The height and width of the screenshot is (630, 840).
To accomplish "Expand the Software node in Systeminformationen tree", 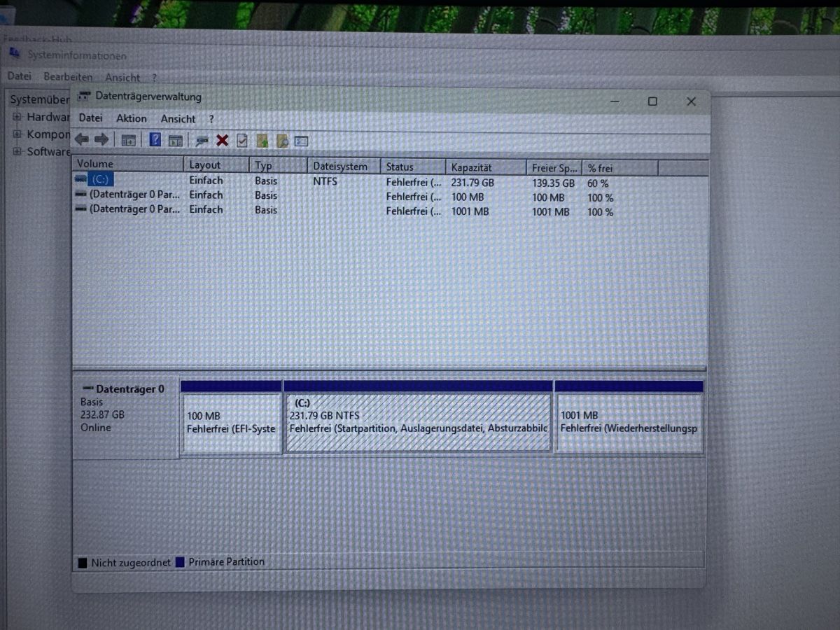I will 17,151.
